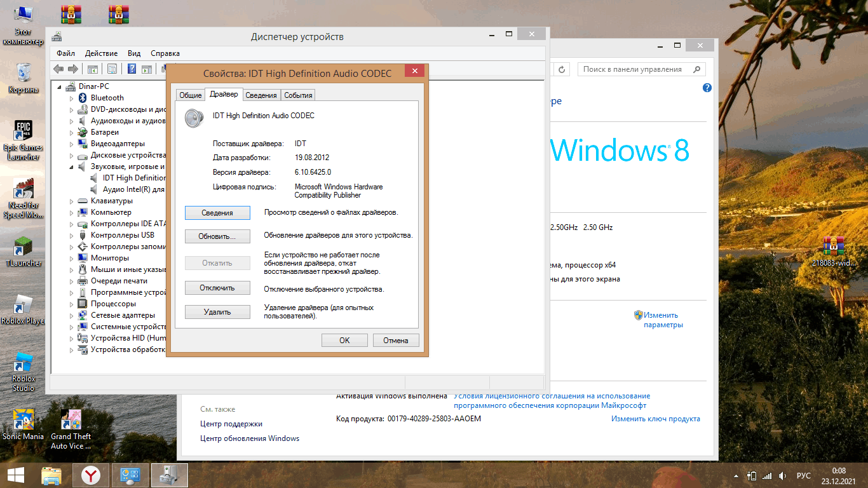
Task: Click the Сведения driver details button
Action: coord(217,213)
